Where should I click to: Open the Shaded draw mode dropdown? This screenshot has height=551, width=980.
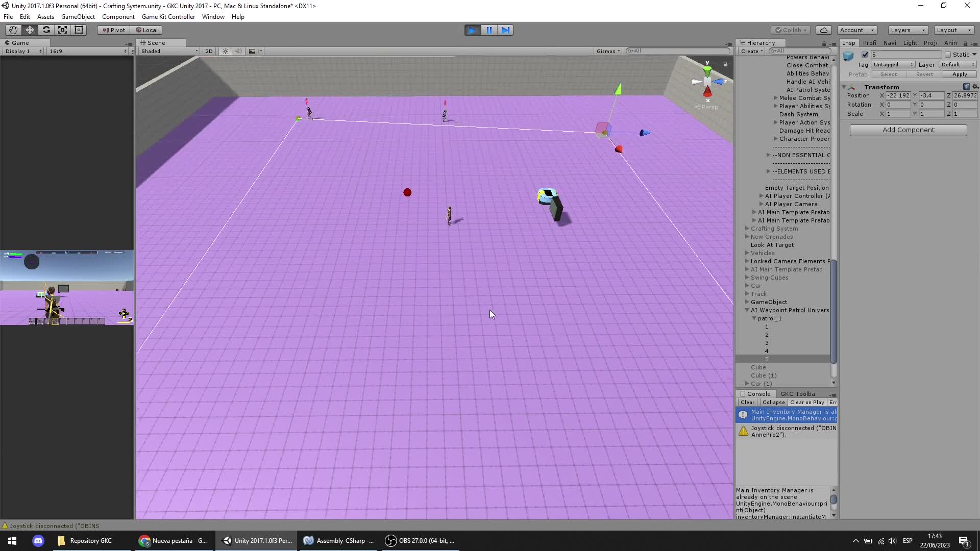point(169,51)
